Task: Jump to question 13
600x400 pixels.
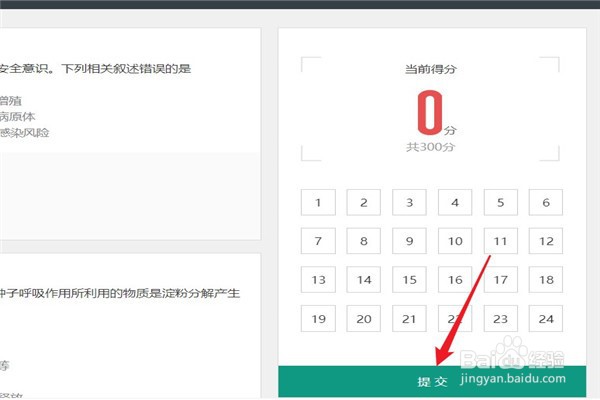Action: [318, 279]
